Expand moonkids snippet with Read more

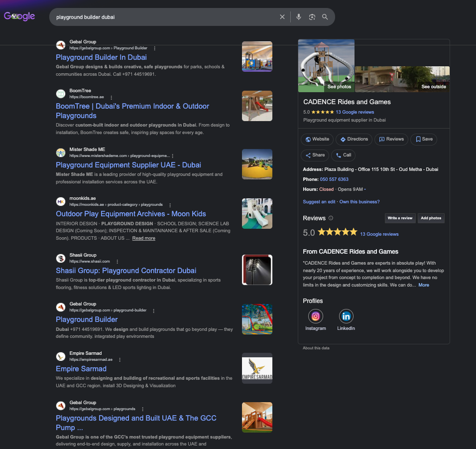(143, 238)
